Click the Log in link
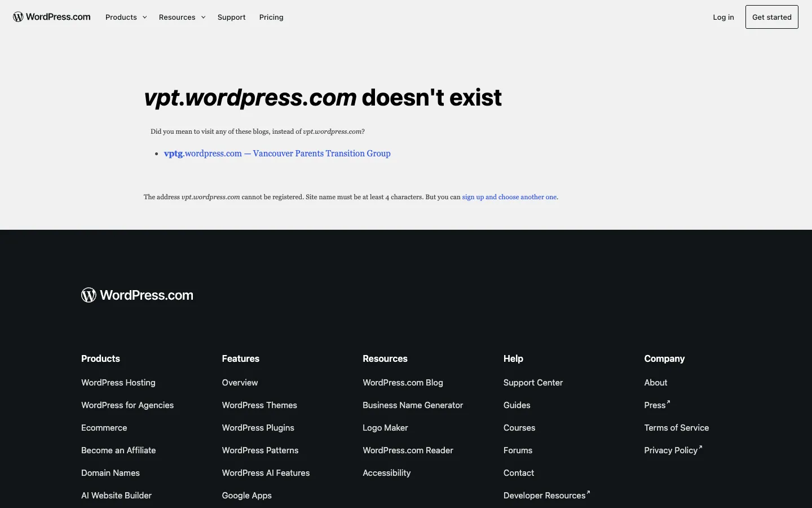Viewport: 812px width, 508px height. pyautogui.click(x=723, y=17)
